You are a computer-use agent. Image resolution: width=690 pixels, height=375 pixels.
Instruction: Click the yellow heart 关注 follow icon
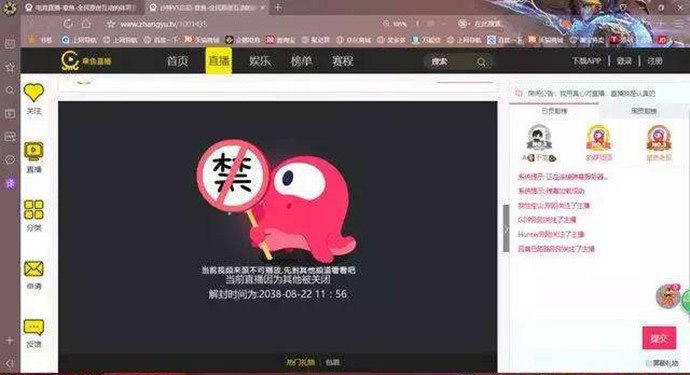[x=34, y=92]
